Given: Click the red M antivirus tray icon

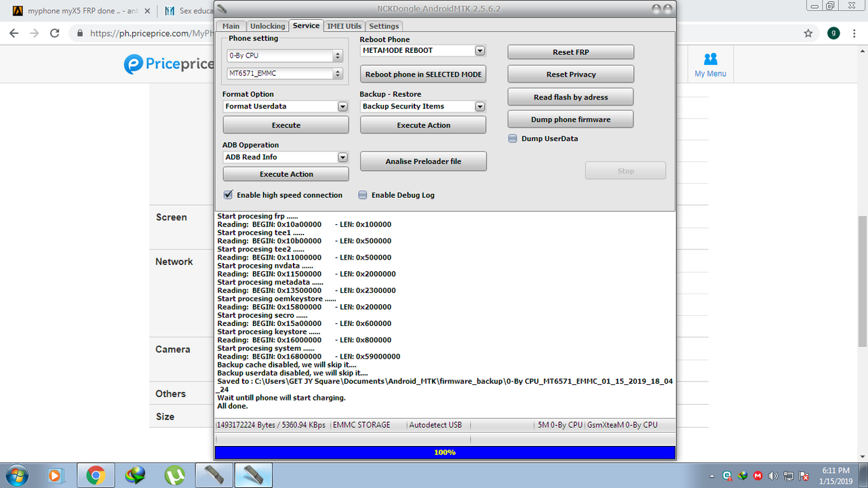Looking at the screenshot, I should (757, 476).
